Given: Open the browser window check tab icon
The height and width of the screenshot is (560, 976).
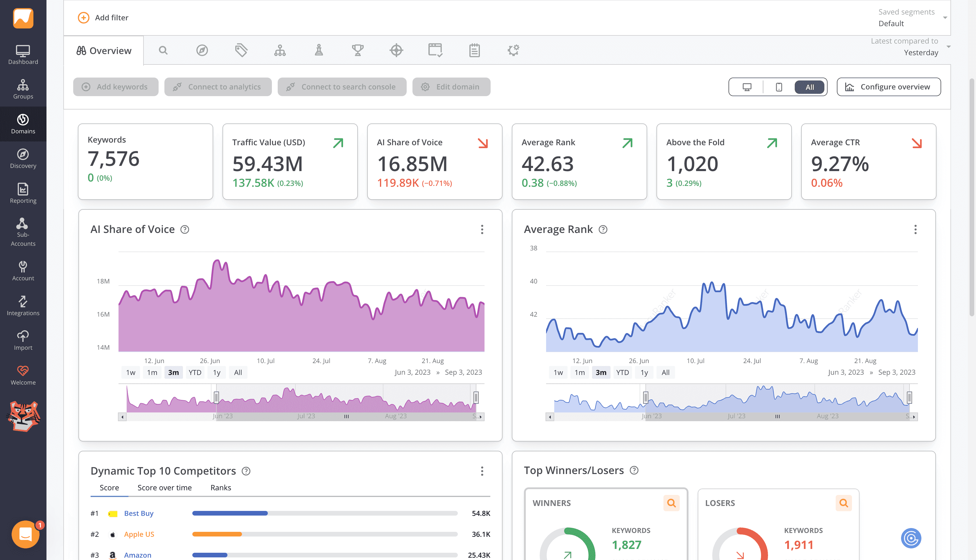Looking at the screenshot, I should (435, 50).
